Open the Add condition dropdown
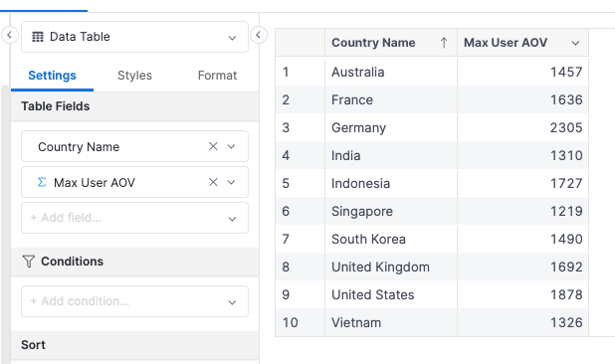Image resolution: width=615 pixels, height=364 pixels. 134,301
